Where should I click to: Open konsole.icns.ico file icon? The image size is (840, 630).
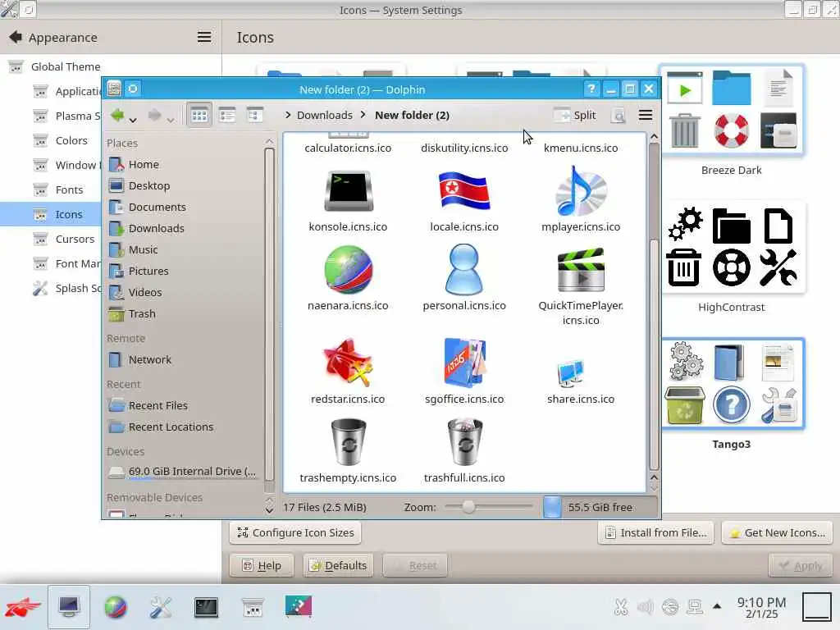[348, 191]
